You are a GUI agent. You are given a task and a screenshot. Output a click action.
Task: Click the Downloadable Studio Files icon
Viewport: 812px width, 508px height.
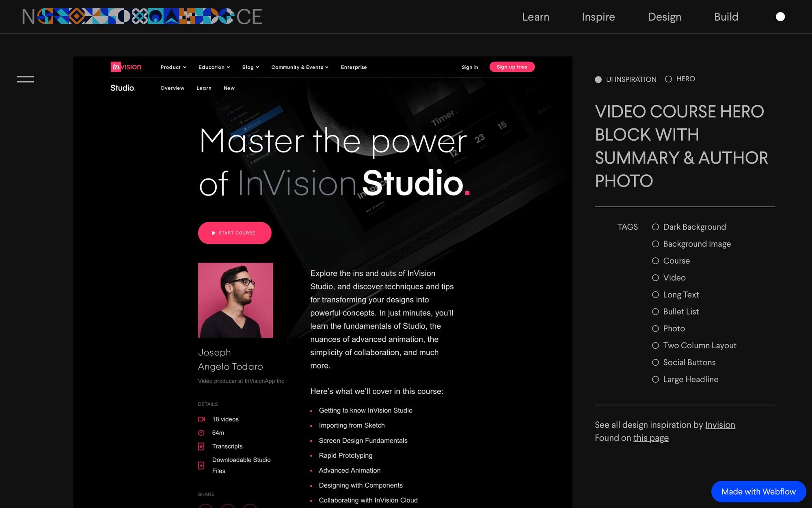[x=201, y=465]
